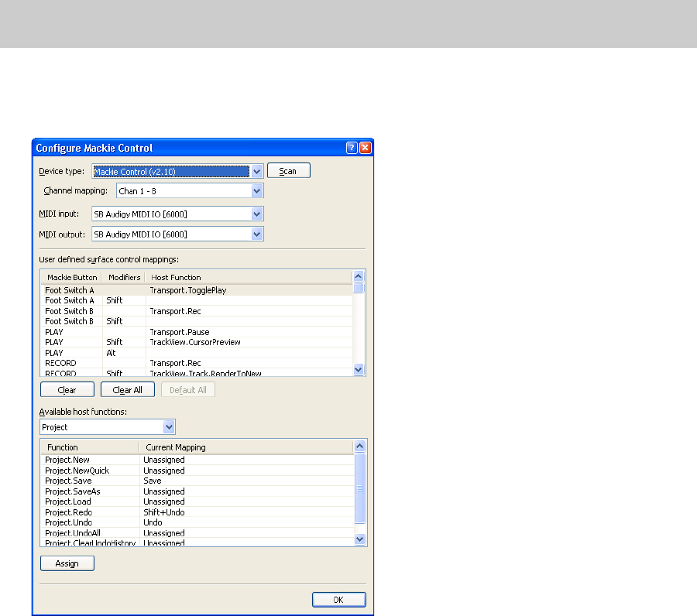Expand the Available host functions category dropdown
The image size is (697, 616).
[x=169, y=427]
